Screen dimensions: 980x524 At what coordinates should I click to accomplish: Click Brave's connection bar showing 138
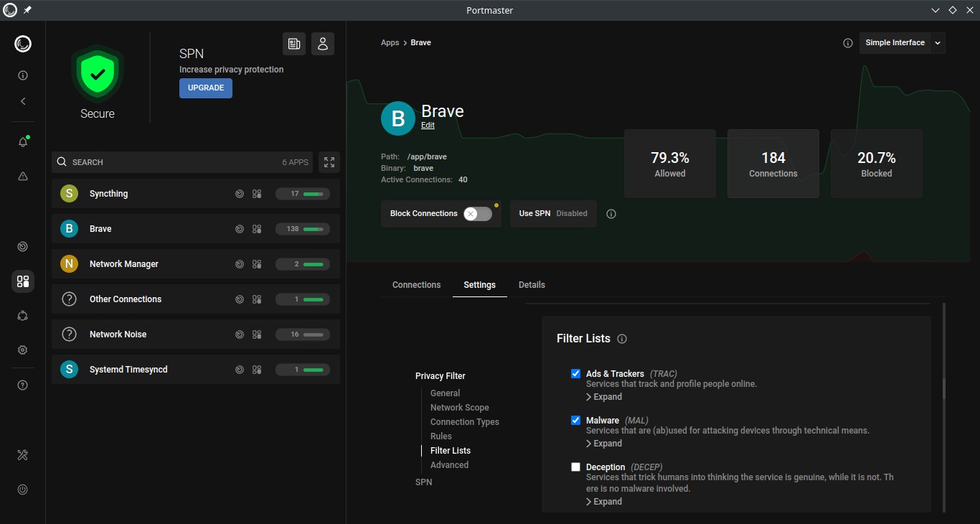(x=303, y=229)
